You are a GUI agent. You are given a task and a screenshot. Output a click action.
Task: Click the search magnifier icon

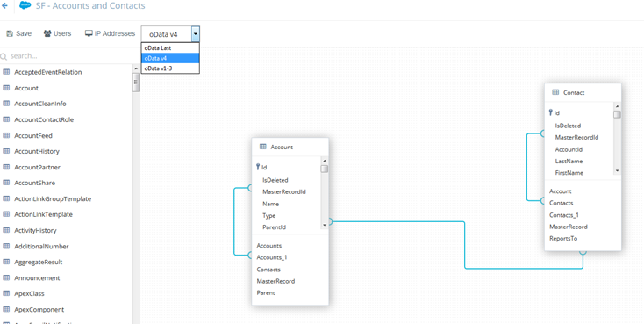click(x=4, y=56)
